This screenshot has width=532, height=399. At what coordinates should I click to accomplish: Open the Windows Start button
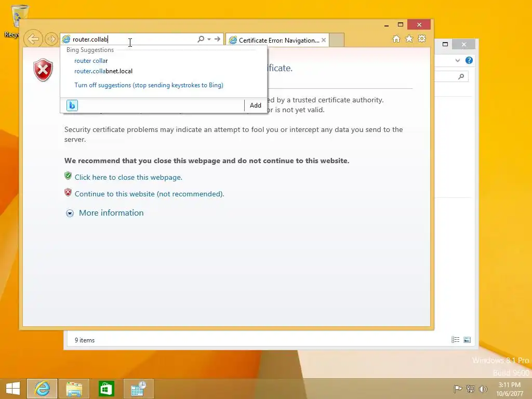(13, 389)
